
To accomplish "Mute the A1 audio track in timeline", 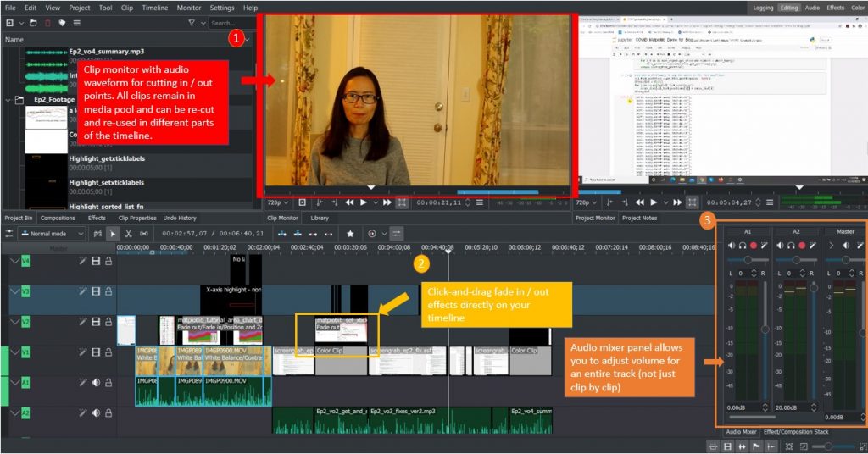I will pyautogui.click(x=96, y=382).
